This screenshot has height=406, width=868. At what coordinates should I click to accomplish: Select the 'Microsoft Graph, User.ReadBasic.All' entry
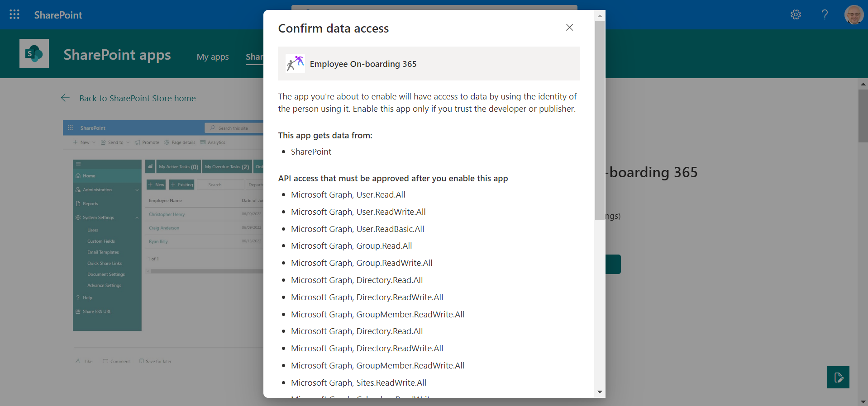click(x=358, y=229)
